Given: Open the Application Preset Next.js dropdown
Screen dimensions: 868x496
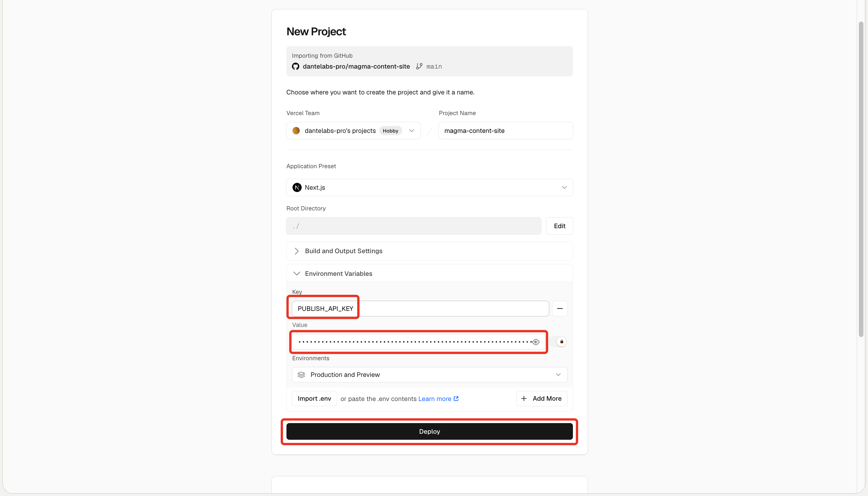Looking at the screenshot, I should (x=430, y=188).
